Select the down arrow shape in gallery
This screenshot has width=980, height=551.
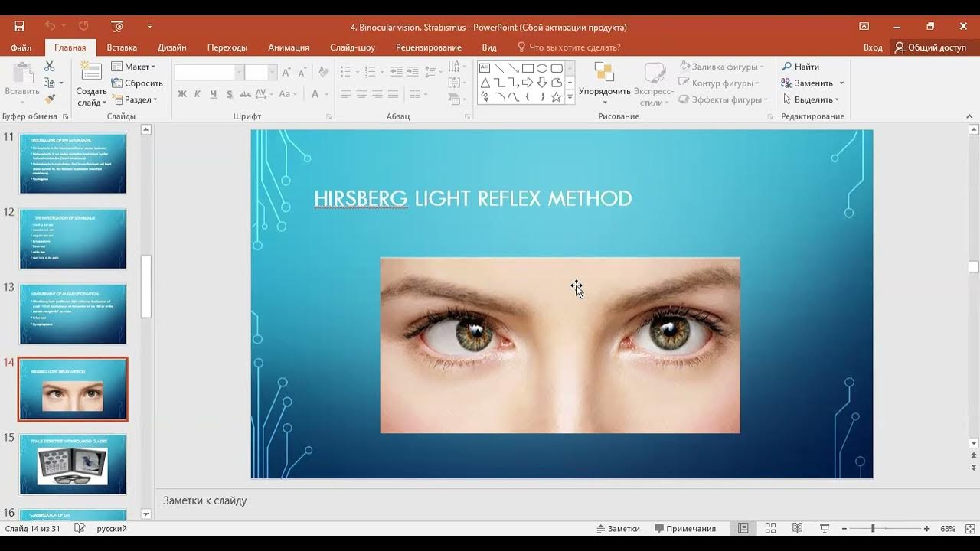pos(542,83)
